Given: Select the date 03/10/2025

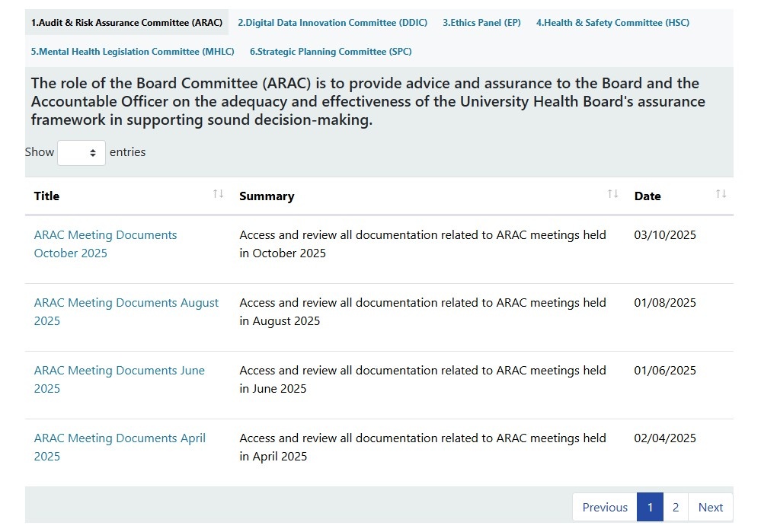Looking at the screenshot, I should [665, 234].
